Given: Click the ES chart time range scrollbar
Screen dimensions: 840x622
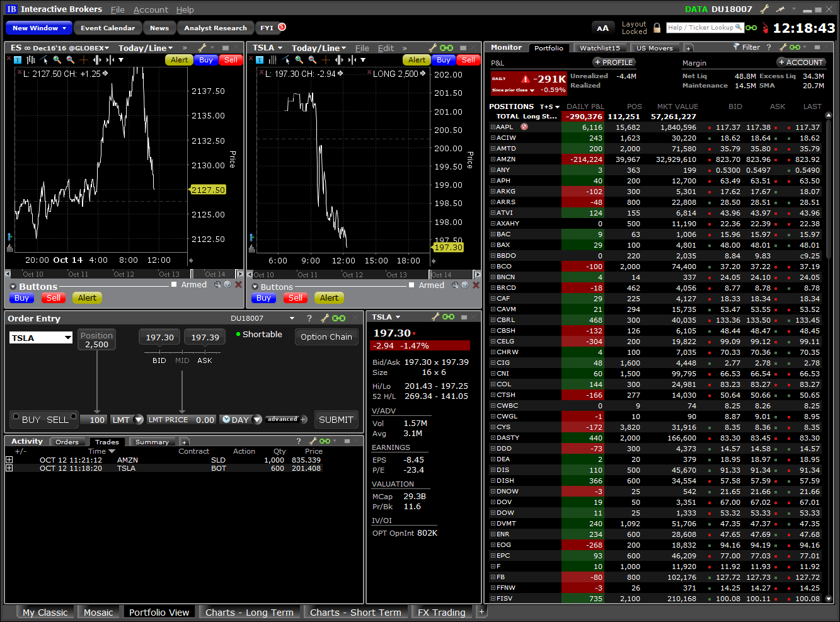Looking at the screenshot, I should pos(124,274).
